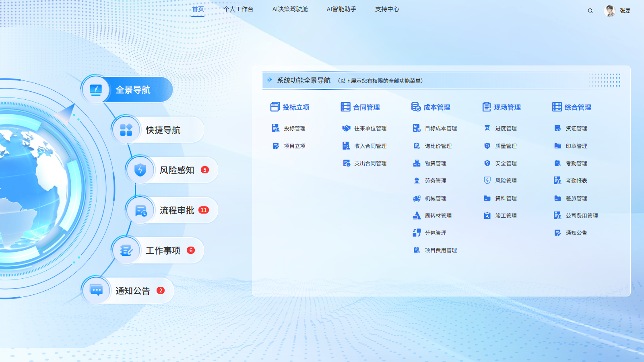Click the 投标管理 icon
644x362 pixels.
276,128
